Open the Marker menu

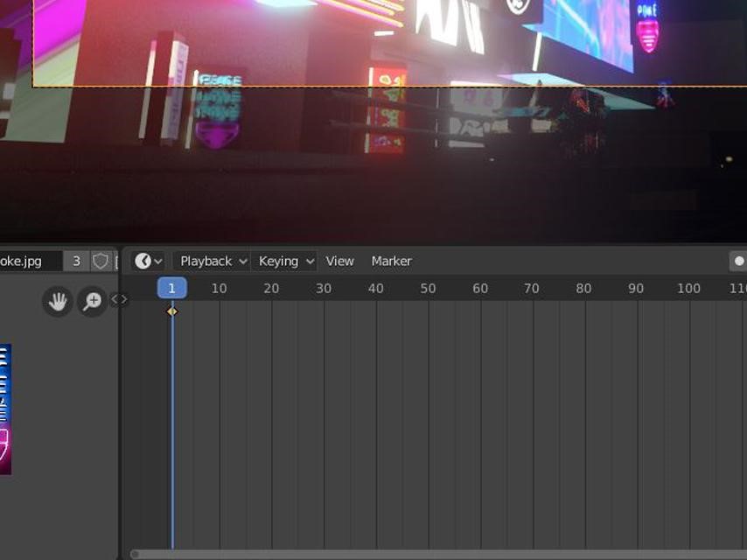391,261
